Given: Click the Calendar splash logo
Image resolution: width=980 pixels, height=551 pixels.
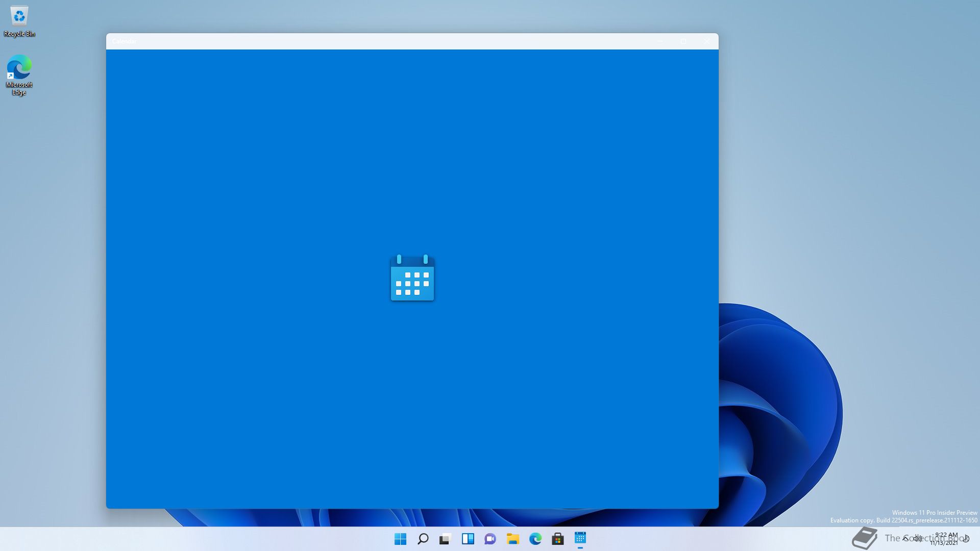Looking at the screenshot, I should 412,278.
